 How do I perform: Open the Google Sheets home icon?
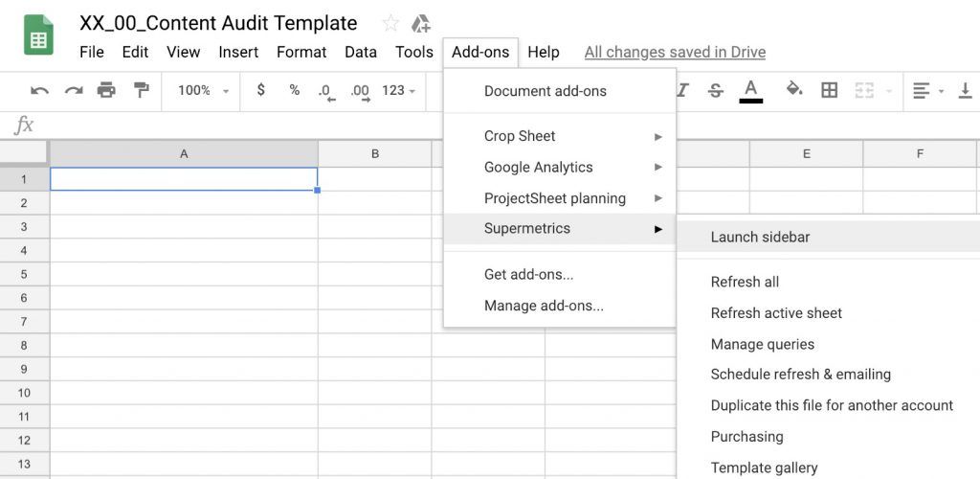point(38,35)
